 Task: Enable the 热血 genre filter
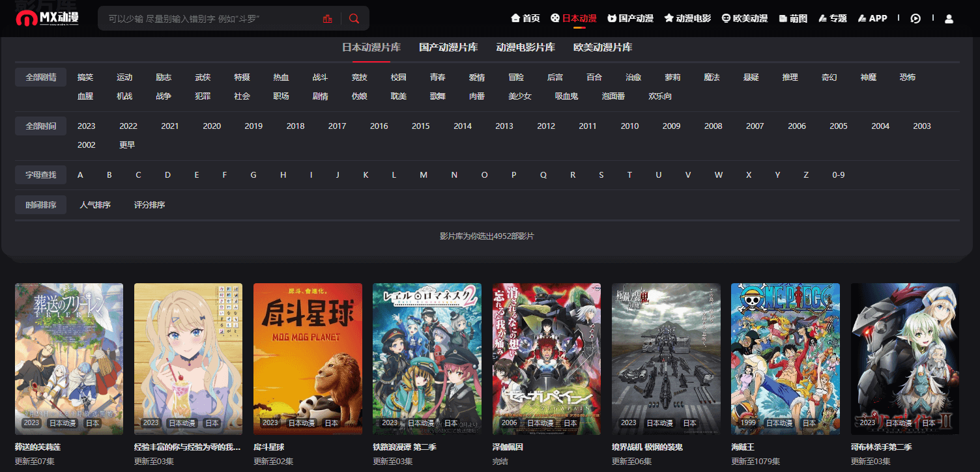click(280, 77)
